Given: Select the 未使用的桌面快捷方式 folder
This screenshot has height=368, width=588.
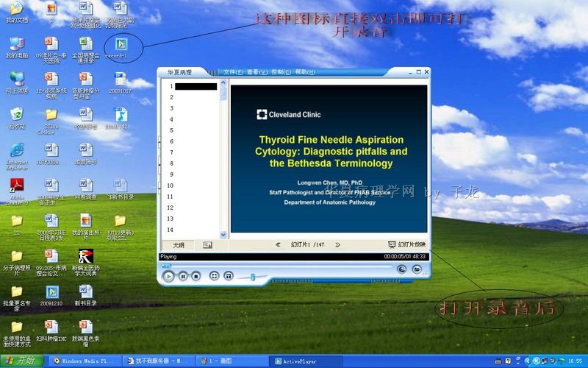Looking at the screenshot, I should tap(17, 333).
